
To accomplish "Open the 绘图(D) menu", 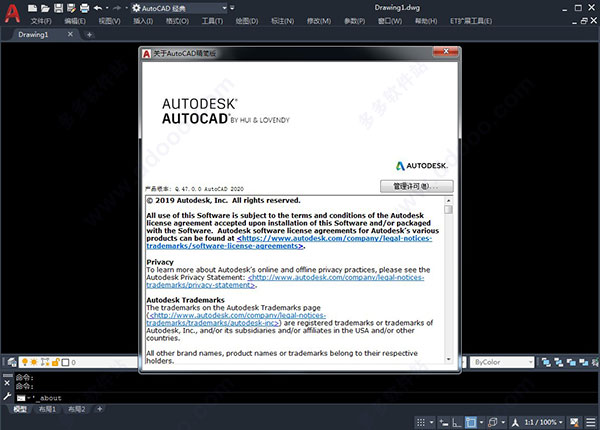I will point(247,21).
